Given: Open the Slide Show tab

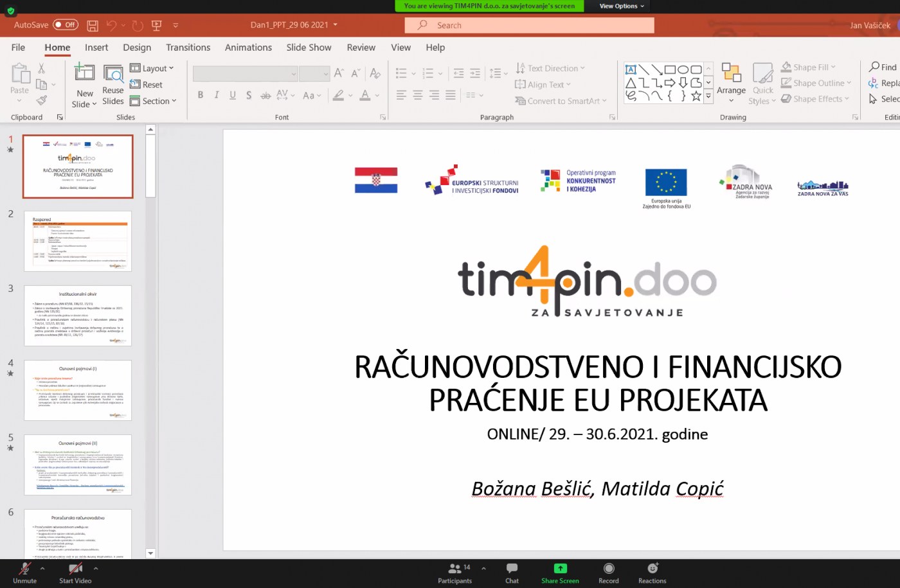Looking at the screenshot, I should (x=309, y=48).
